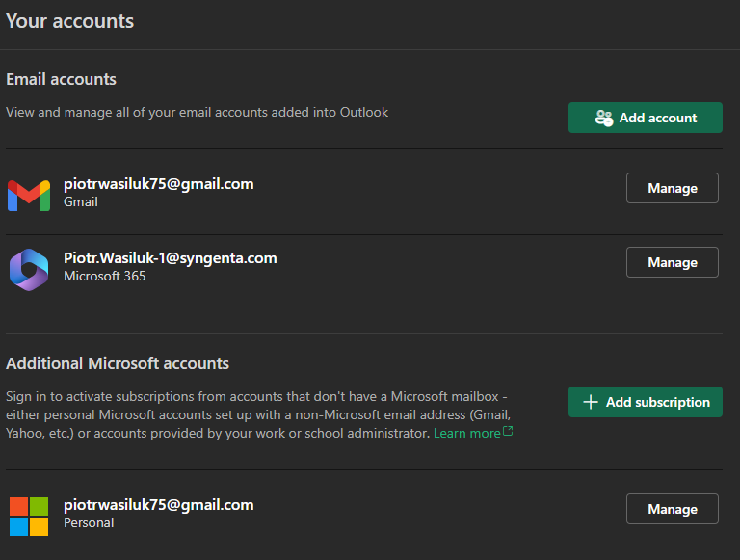Click the Additional Microsoft accounts heading
The image size is (740, 560).
(x=118, y=363)
